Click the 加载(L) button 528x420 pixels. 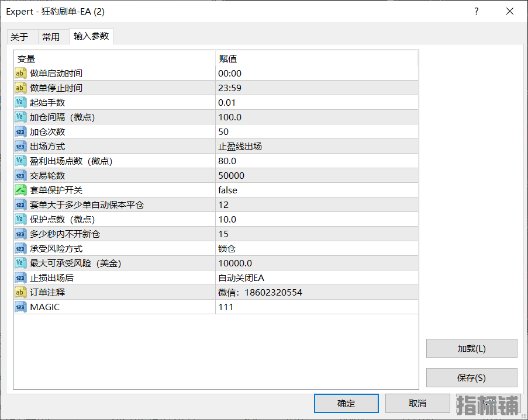point(471,348)
